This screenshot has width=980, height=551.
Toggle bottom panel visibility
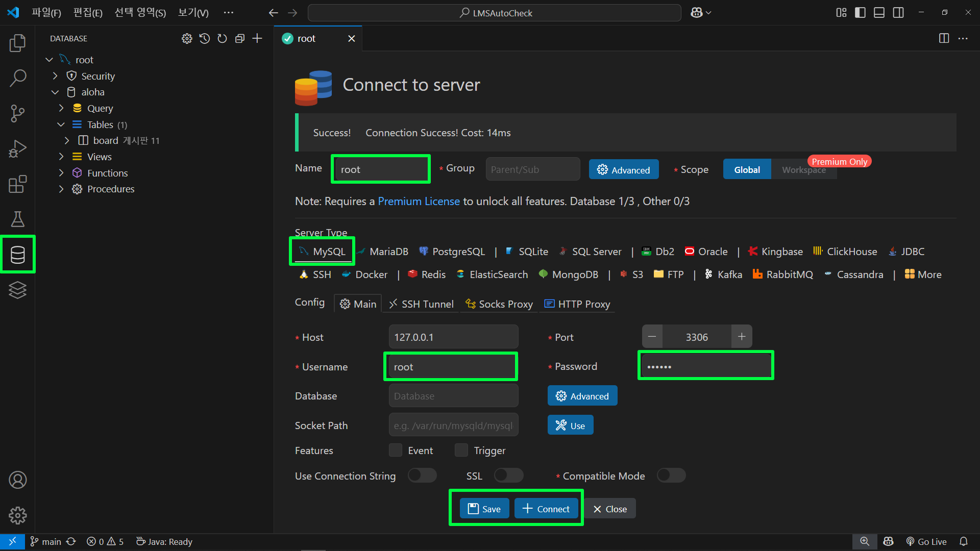879,13
